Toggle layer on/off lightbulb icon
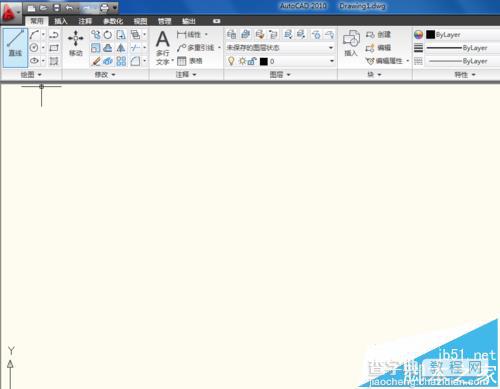 tap(231, 61)
